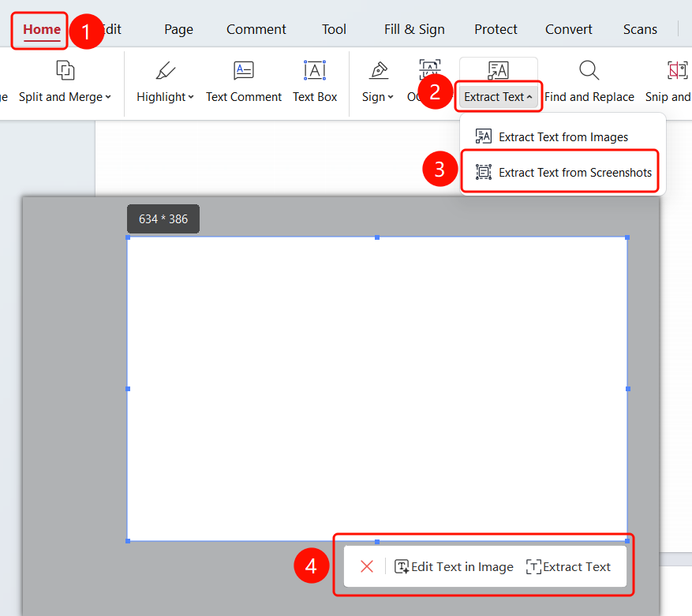The image size is (692, 616).
Task: Cancel the screenshot selection with the red X
Action: [367, 566]
